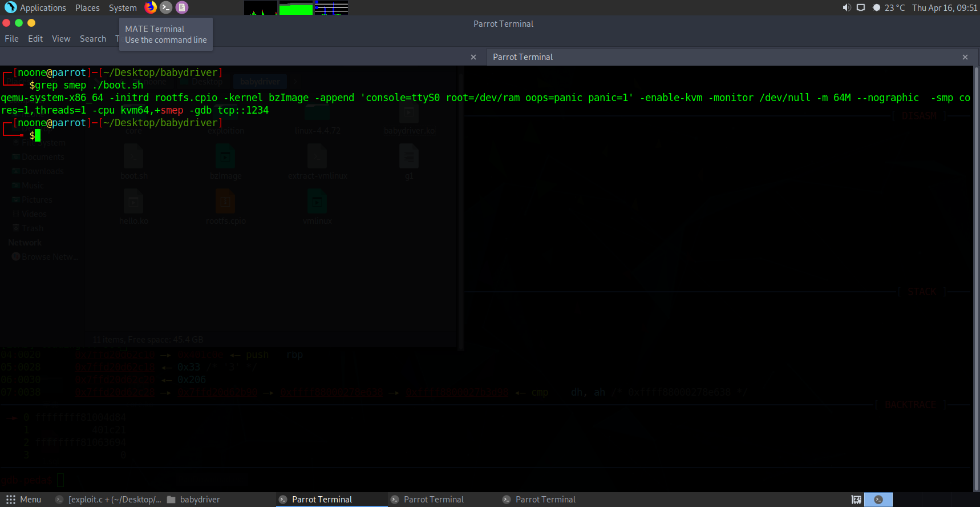Open the Applications menu
Viewport: 980px width, 507px height.
tap(35, 8)
